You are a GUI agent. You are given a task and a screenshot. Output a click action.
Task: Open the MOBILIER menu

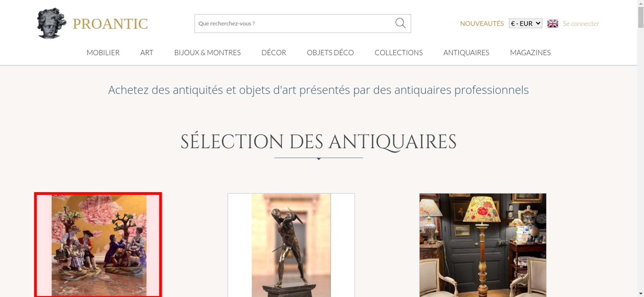pos(103,52)
